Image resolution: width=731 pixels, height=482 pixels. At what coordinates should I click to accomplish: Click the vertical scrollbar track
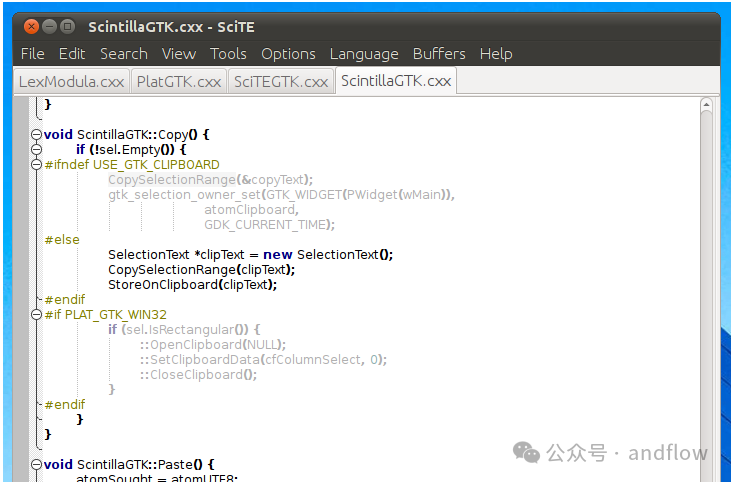click(x=706, y=296)
